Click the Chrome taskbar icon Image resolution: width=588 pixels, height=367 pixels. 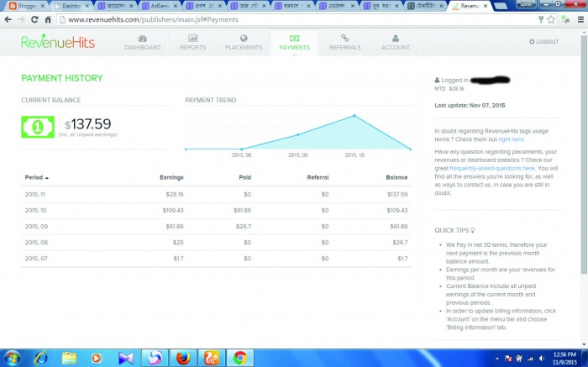[x=240, y=359]
